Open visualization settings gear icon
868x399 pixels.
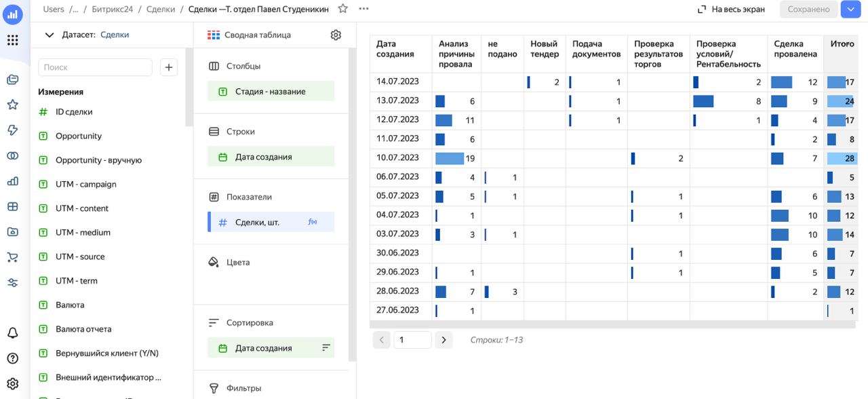click(x=336, y=35)
